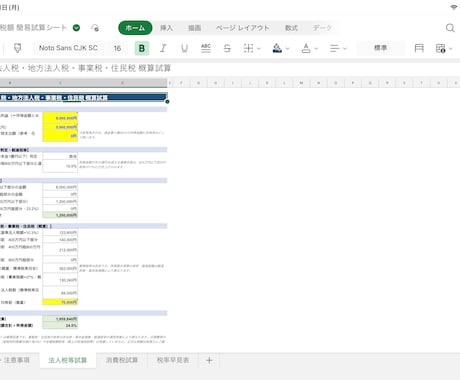The width and height of the screenshot is (460, 380).
Task: Select the 税率早見表 sheet tab
Action: pyautogui.click(x=173, y=360)
